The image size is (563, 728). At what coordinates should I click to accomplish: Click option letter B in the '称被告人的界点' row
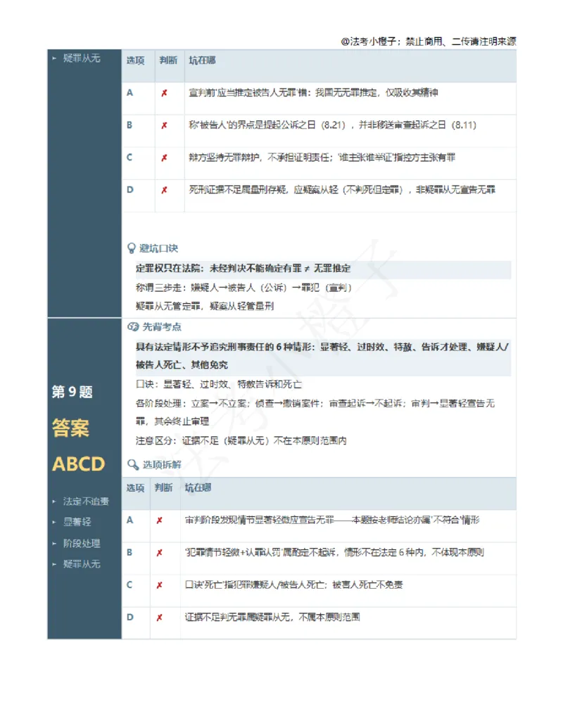click(x=129, y=125)
